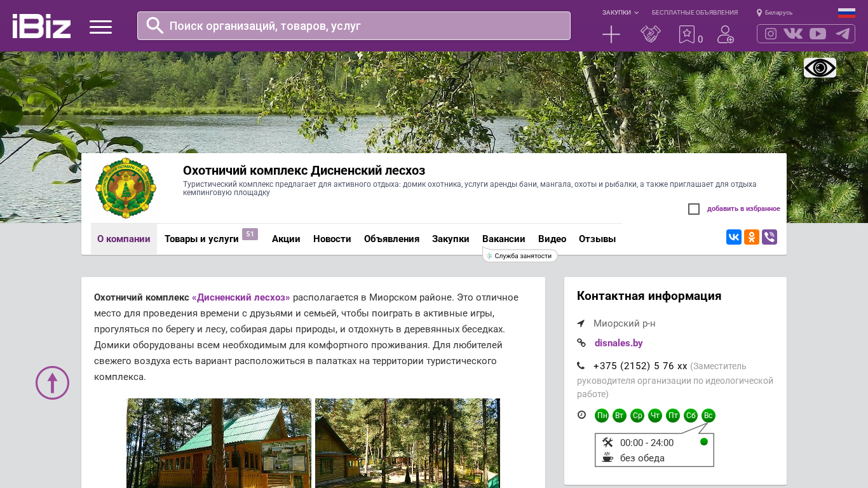The image size is (868, 488).
Task: Open the favorites star bookmark icon
Action: coord(686,34)
